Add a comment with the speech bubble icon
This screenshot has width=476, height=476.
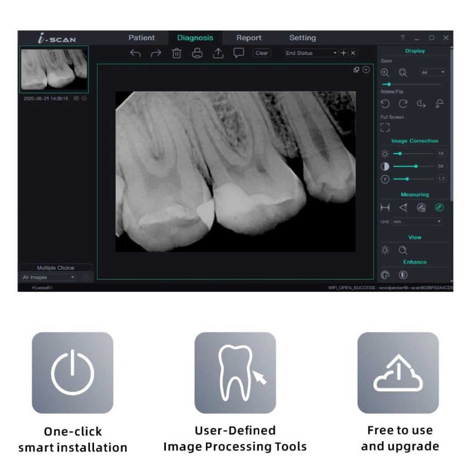coord(239,53)
